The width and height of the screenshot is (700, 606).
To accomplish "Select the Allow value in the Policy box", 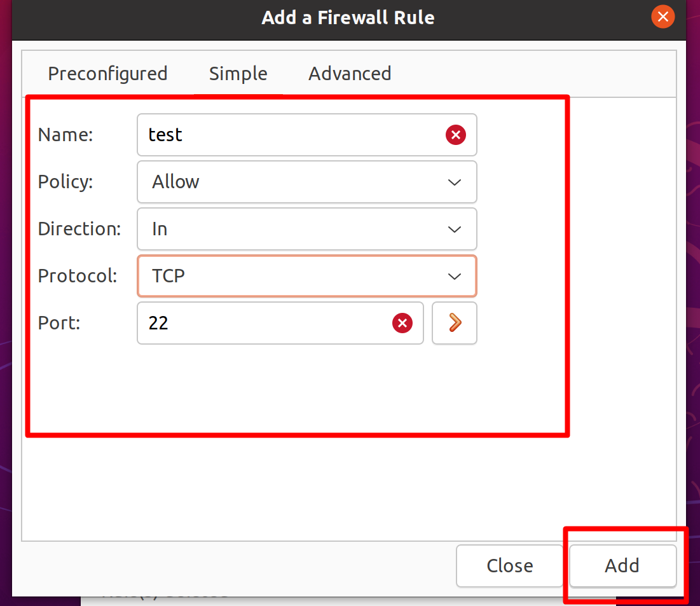I will point(175,182).
